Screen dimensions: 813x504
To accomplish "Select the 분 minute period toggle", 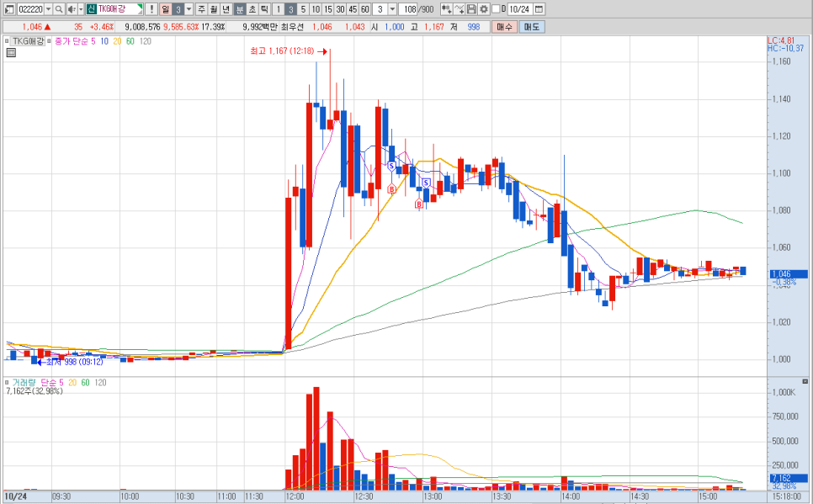I will (240, 9).
